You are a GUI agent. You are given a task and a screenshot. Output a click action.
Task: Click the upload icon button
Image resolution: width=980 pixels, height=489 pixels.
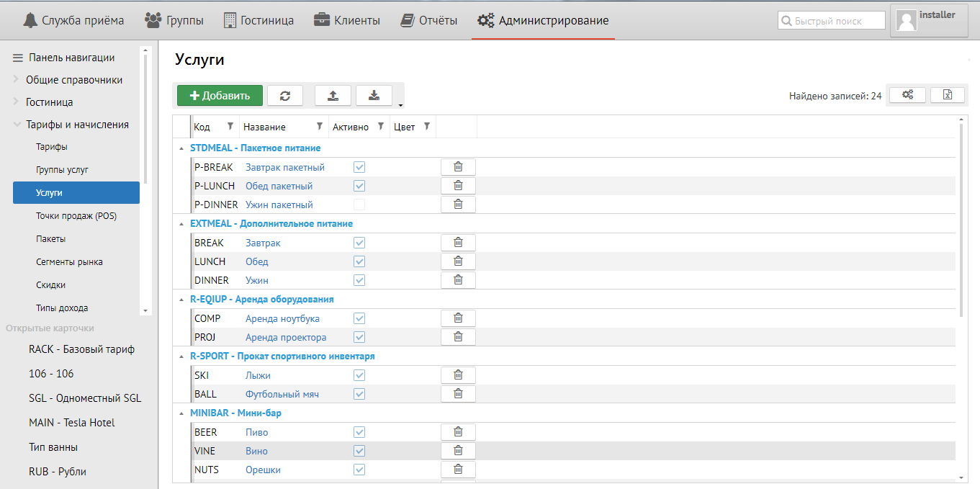click(x=333, y=96)
